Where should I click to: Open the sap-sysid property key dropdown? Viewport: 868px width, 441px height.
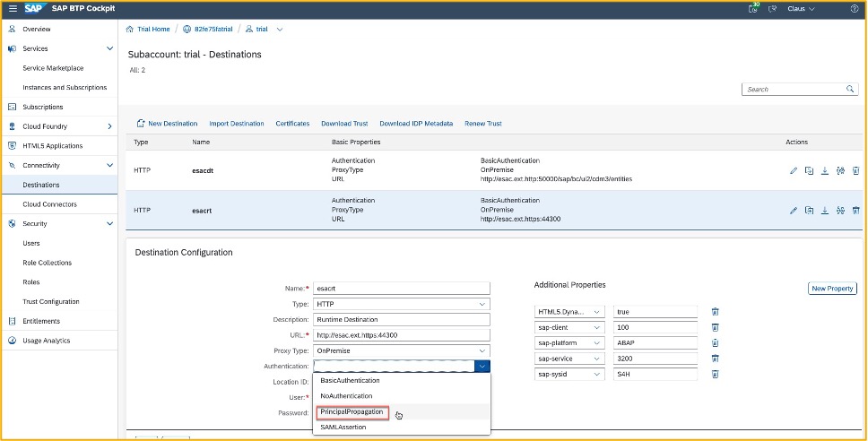click(x=597, y=374)
